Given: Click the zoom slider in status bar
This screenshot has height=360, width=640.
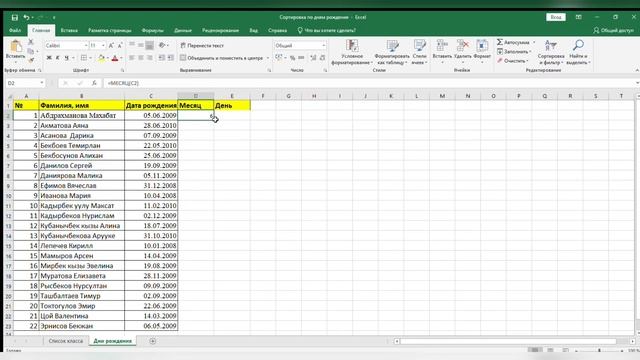Looking at the screenshot, I should point(599,351).
